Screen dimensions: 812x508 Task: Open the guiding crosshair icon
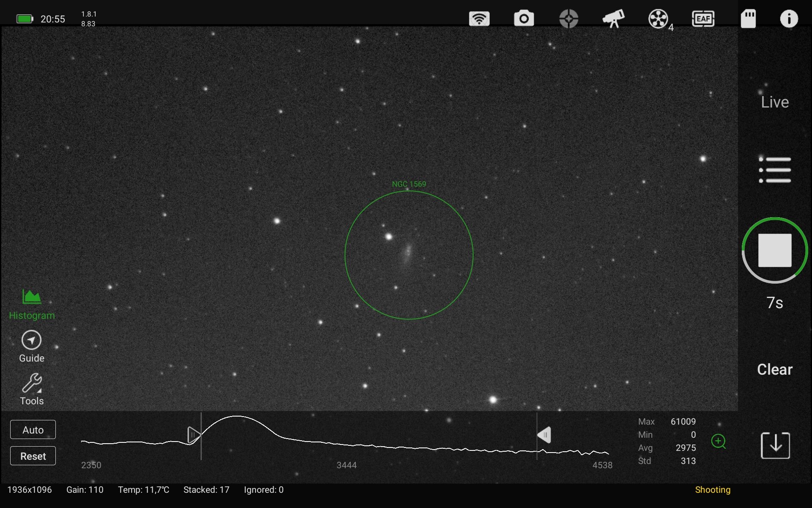568,19
